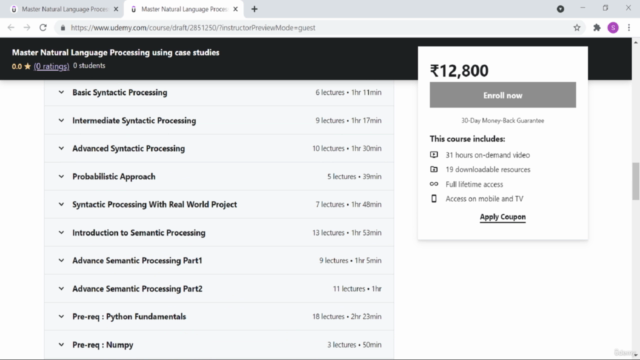Click '9 lectures • 1hr 17min' text
This screenshot has width=640, height=360.
tap(348, 120)
